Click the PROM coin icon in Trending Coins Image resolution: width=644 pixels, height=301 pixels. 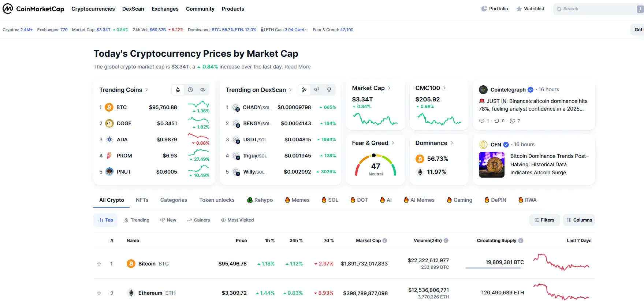coord(109,156)
